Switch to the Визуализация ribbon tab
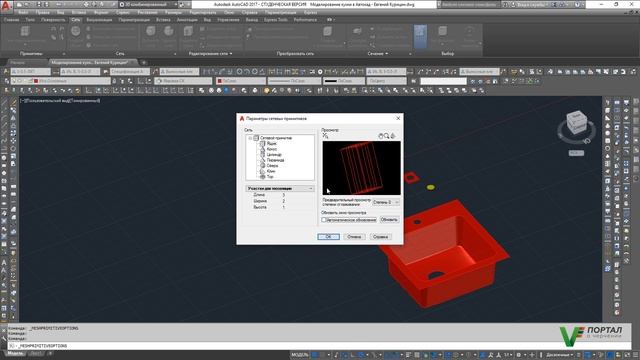 click(99, 20)
